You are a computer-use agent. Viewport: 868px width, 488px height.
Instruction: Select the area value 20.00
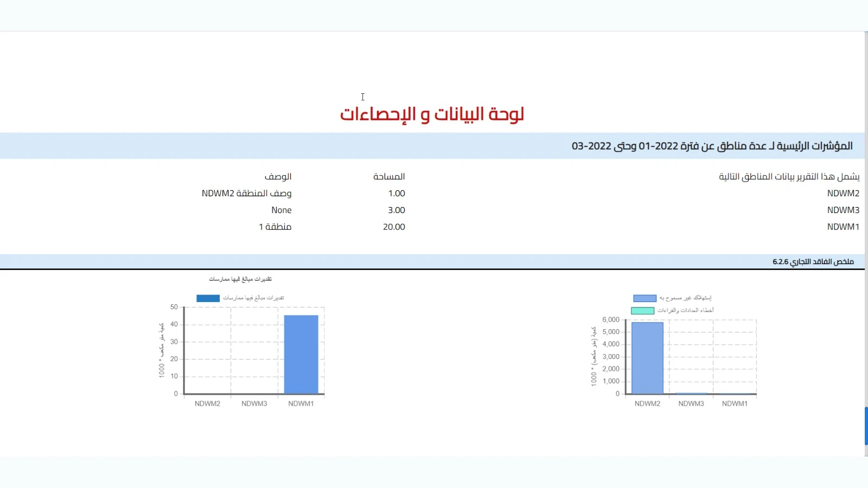pos(394,227)
